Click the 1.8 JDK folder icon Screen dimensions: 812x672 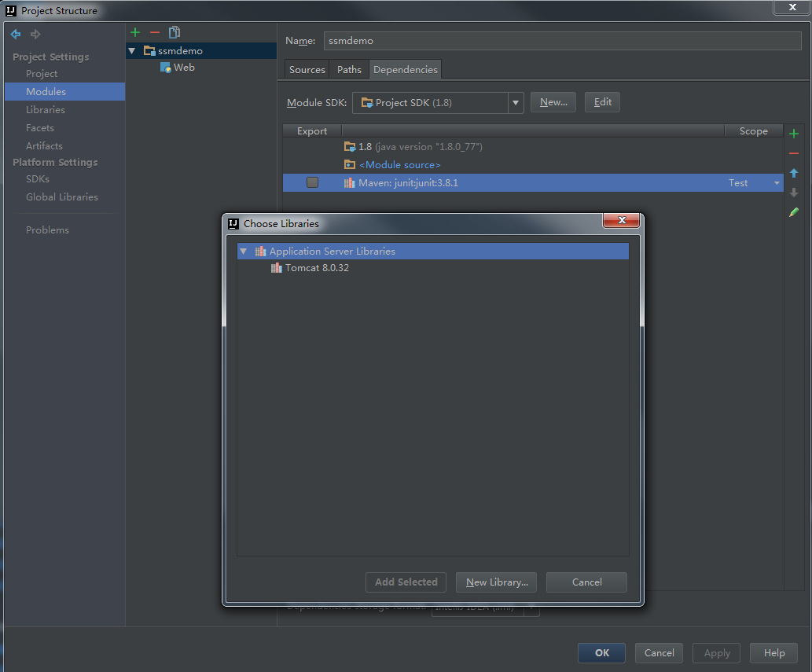350,146
